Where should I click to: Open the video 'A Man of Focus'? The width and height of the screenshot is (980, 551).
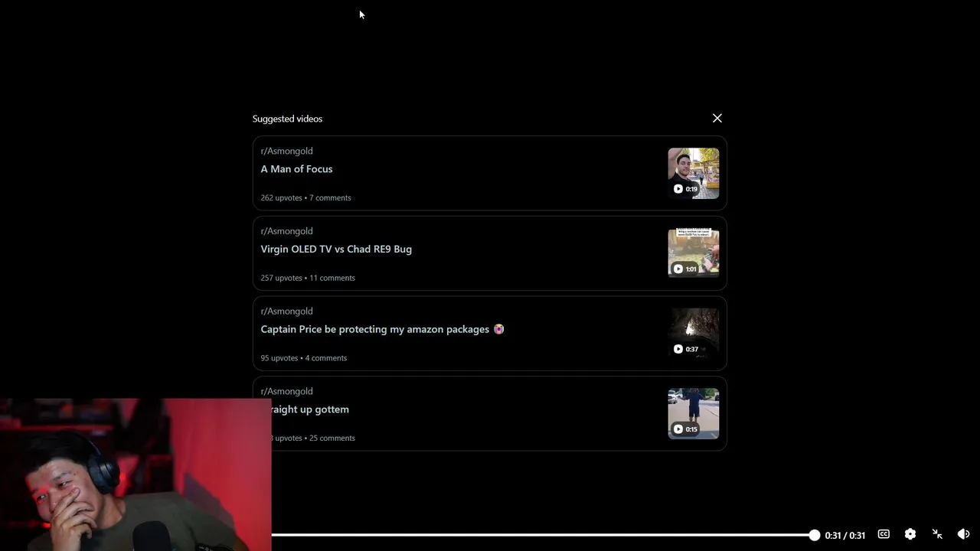coord(296,169)
